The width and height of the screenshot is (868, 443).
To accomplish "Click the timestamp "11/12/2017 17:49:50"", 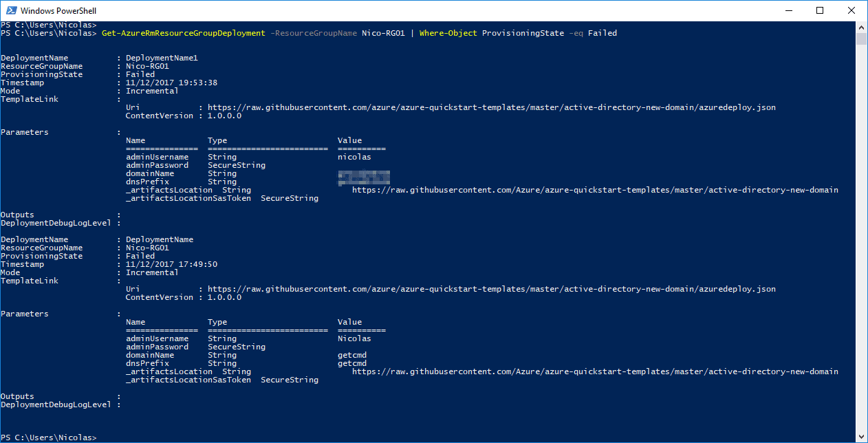I will pyautogui.click(x=171, y=264).
